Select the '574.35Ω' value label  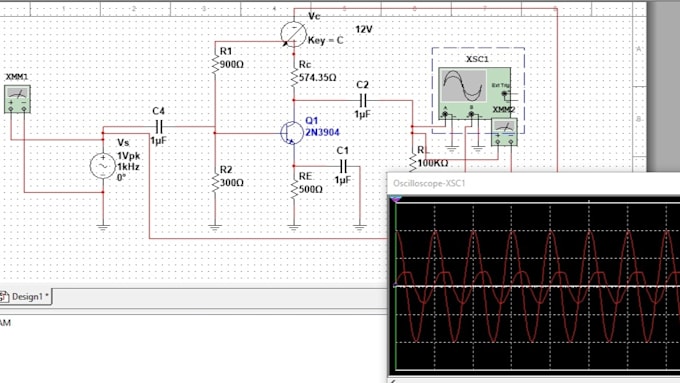(x=317, y=78)
